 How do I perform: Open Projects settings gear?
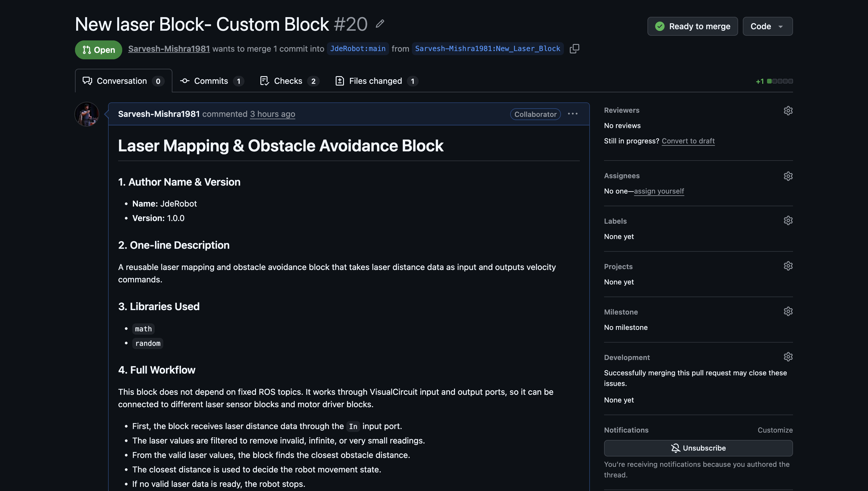(788, 266)
